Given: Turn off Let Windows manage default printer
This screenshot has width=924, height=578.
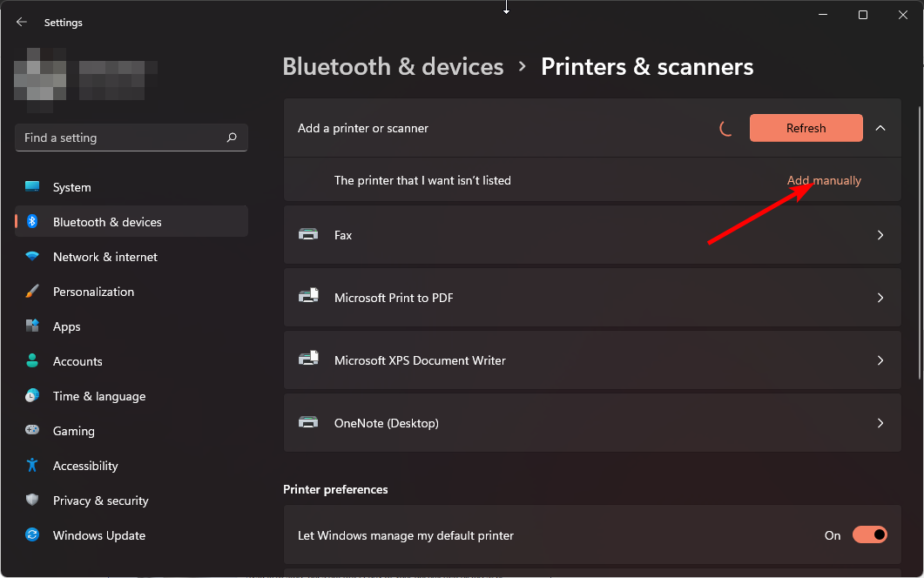Looking at the screenshot, I should click(869, 535).
